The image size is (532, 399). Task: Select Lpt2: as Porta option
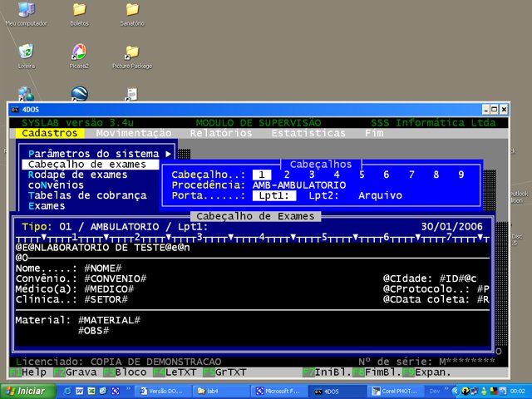tap(323, 196)
